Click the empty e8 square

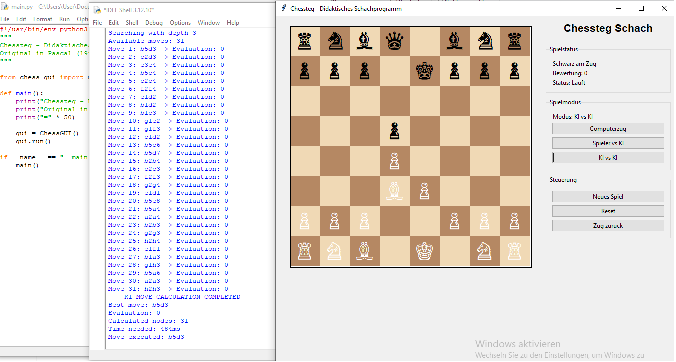tap(425, 42)
